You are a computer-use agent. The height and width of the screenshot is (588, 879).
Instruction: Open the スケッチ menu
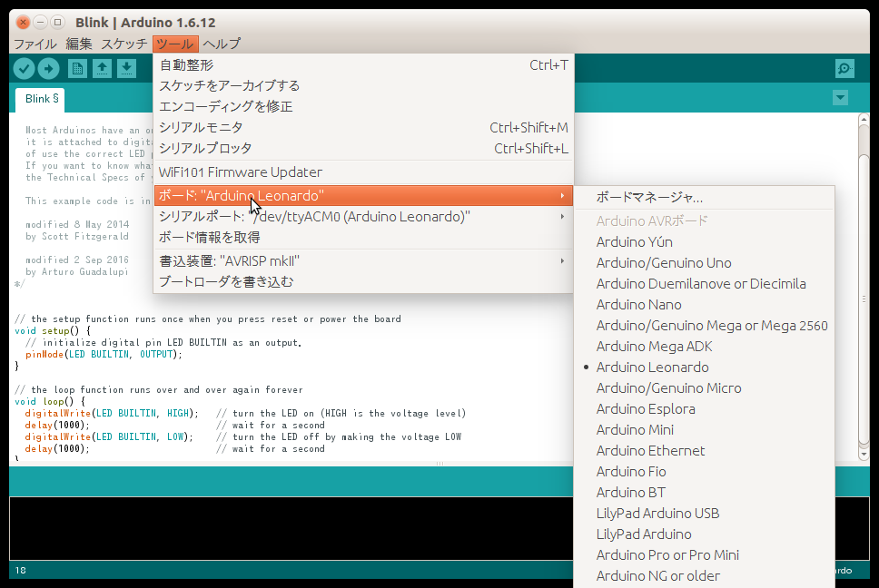123,44
